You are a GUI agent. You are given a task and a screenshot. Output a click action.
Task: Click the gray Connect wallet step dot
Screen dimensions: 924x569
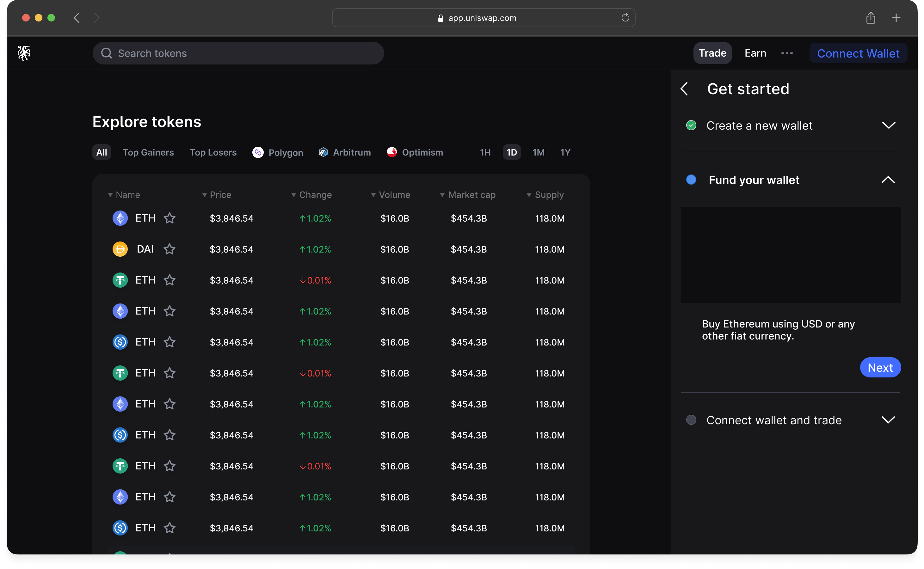(x=691, y=419)
